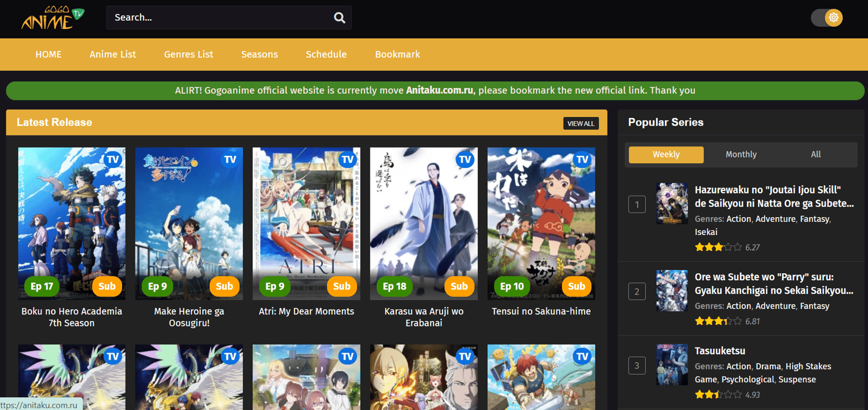868x410 pixels.
Task: Click the Ep 17 badge on Boku no Hero
Action: click(x=42, y=286)
